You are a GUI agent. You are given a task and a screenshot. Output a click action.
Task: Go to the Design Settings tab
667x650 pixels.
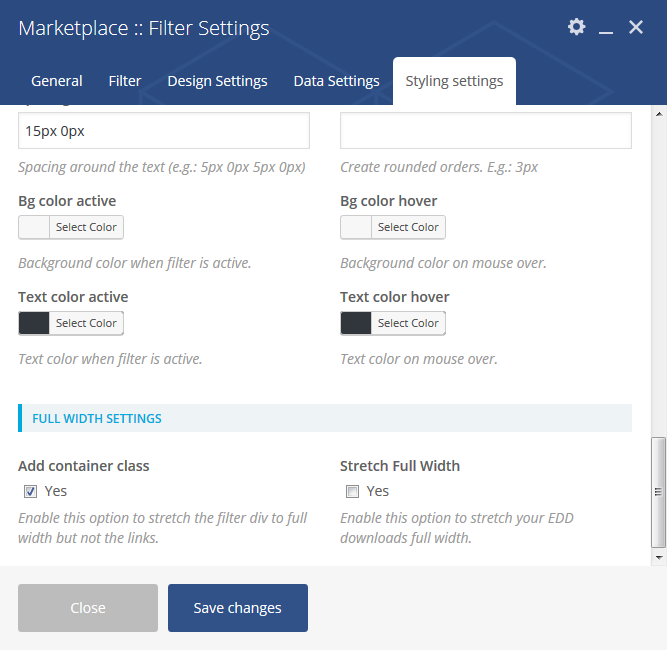tap(217, 81)
